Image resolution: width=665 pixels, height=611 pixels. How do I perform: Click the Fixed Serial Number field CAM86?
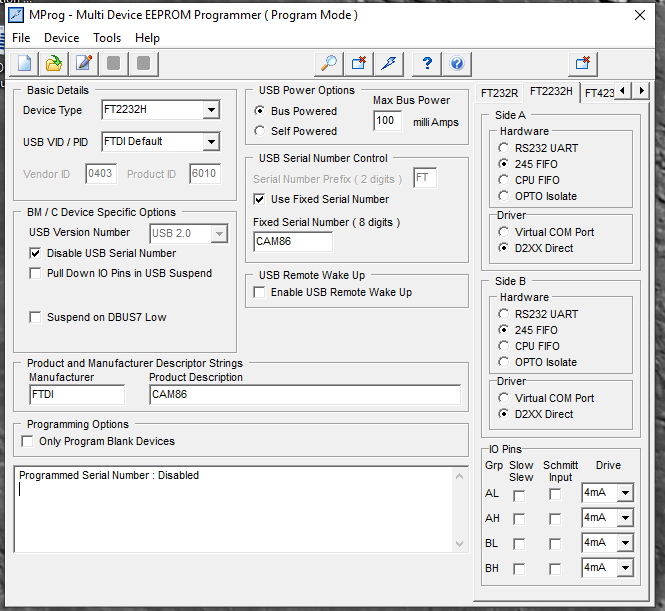(x=293, y=242)
